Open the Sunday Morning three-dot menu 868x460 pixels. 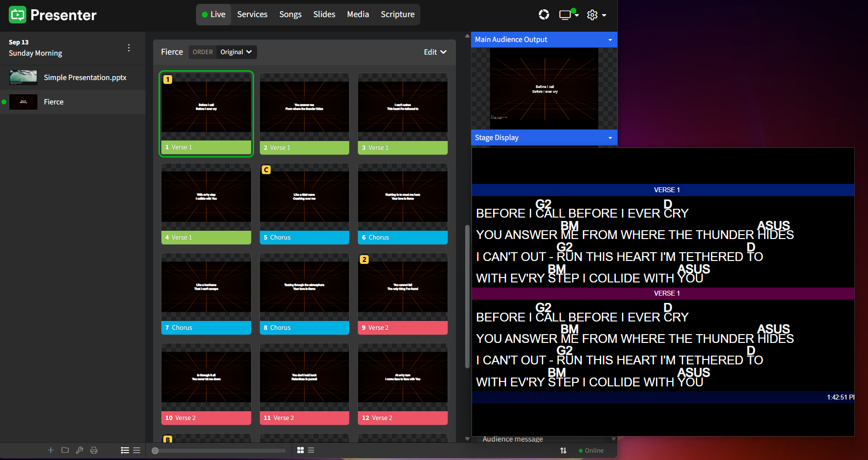coord(129,48)
